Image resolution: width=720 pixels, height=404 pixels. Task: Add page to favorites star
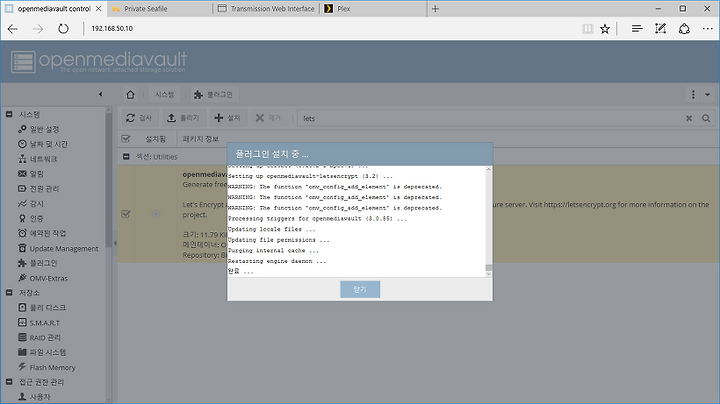[605, 29]
